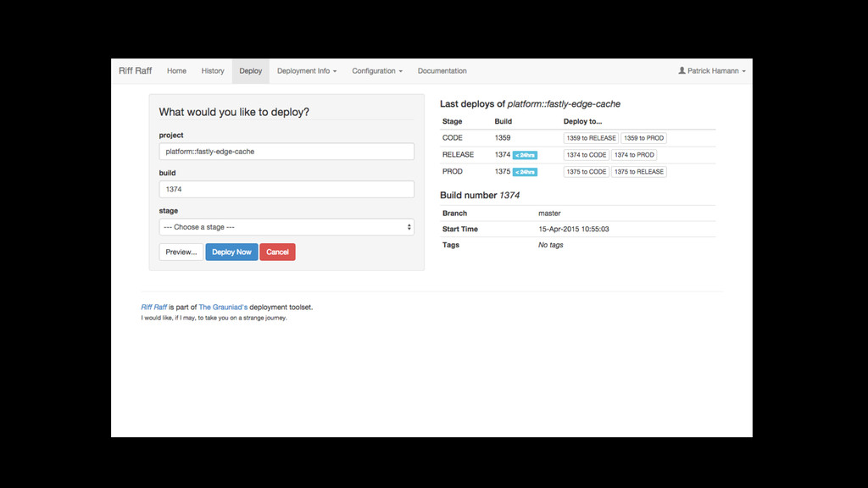Image resolution: width=868 pixels, height=488 pixels.
Task: Click the 'Build number 1374' heading
Action: [480, 196]
